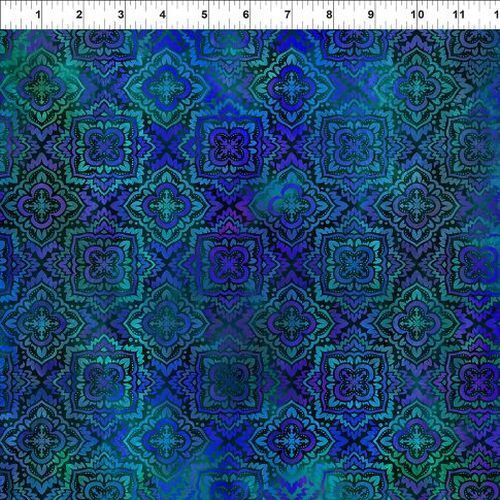The height and width of the screenshot is (500, 500).
Task: Click the number 3 on the ruler
Action: click(121, 14)
